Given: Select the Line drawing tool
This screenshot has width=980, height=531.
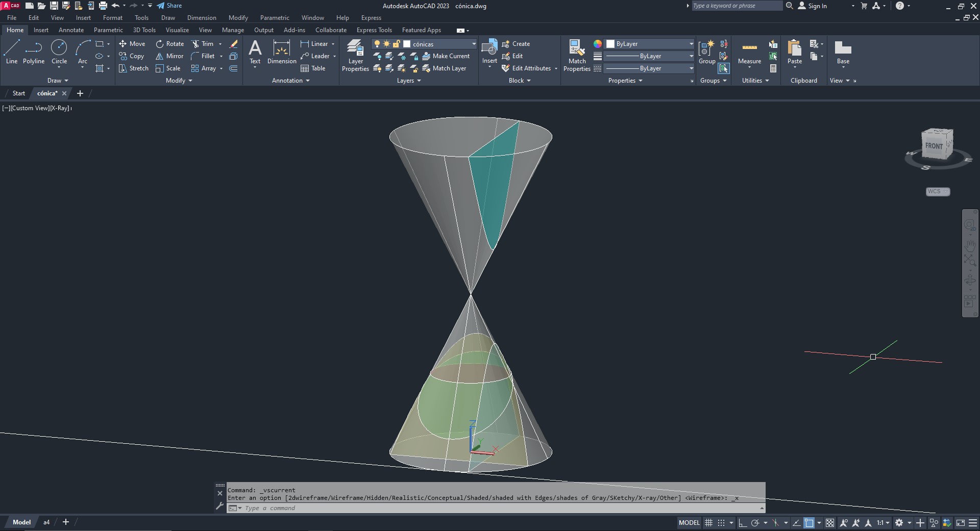Looking at the screenshot, I should pyautogui.click(x=12, y=52).
